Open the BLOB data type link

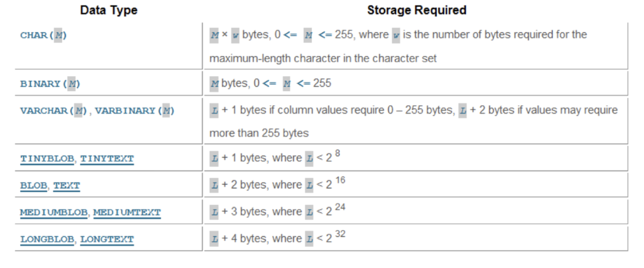(34, 186)
